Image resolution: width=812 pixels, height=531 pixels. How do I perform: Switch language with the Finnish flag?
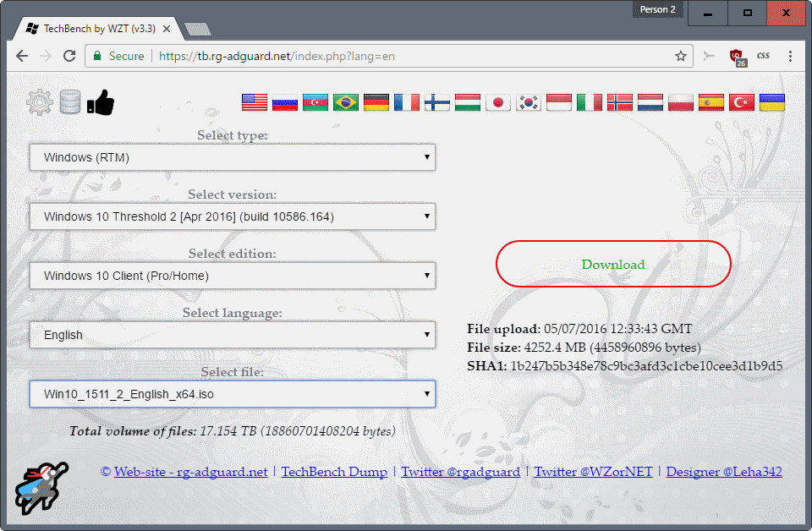437,102
